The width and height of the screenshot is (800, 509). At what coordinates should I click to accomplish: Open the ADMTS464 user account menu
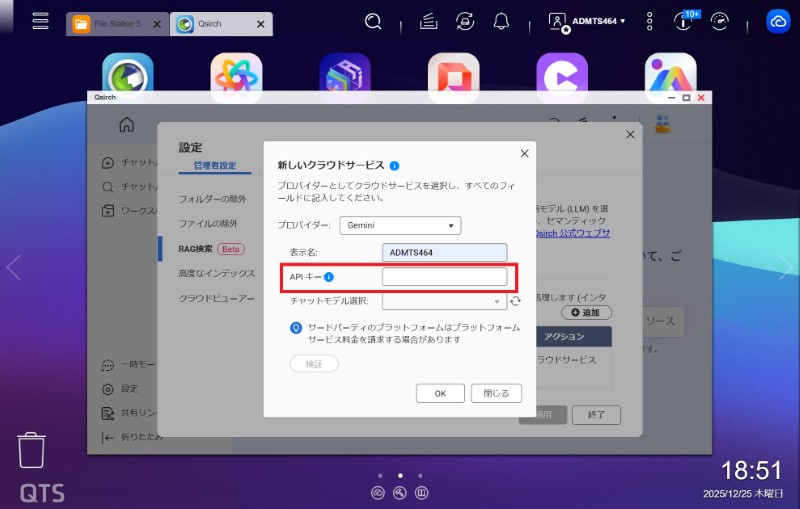coord(588,21)
